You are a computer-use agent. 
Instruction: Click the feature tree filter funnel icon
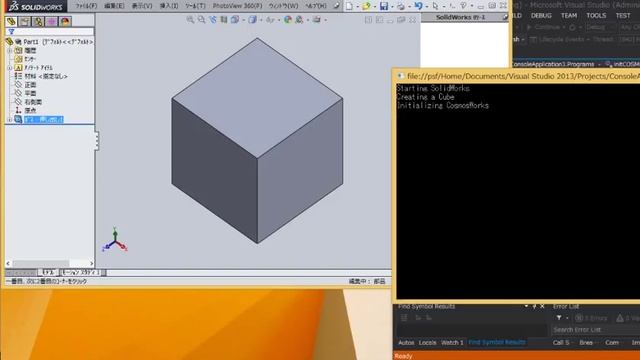click(x=11, y=31)
